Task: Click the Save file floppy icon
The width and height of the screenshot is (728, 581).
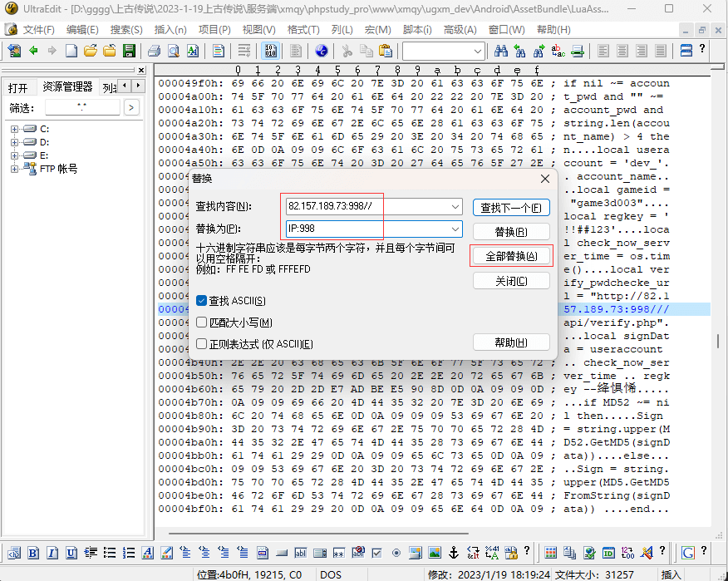Action: click(129, 51)
